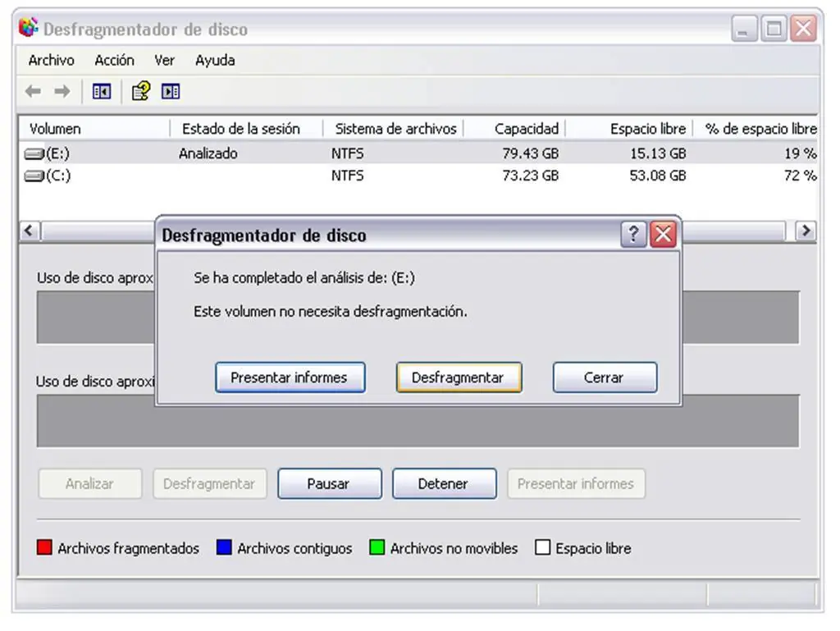Click Presentar informes in the dialog
This screenshot has height=631, width=840.
pos(290,377)
